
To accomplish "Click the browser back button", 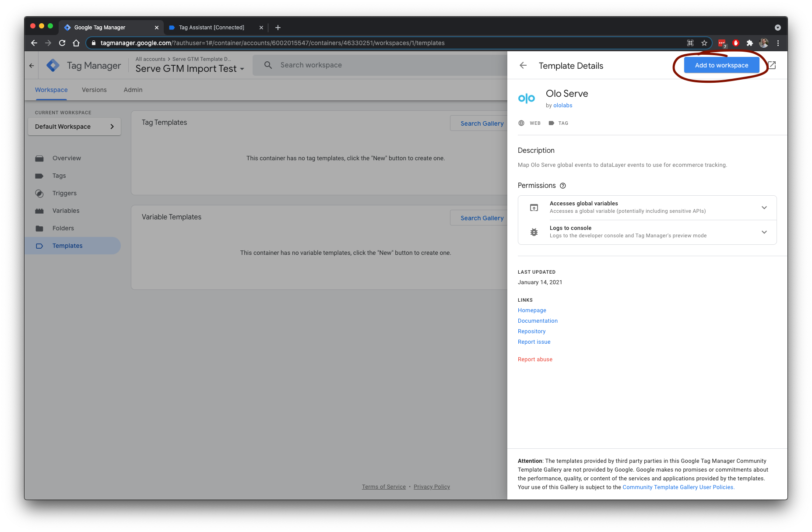I will 34,43.
